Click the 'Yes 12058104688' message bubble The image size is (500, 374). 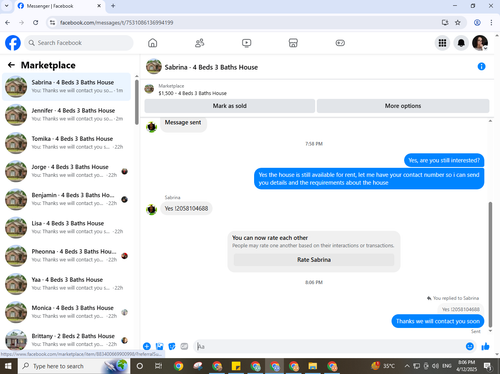pyautogui.click(x=186, y=209)
